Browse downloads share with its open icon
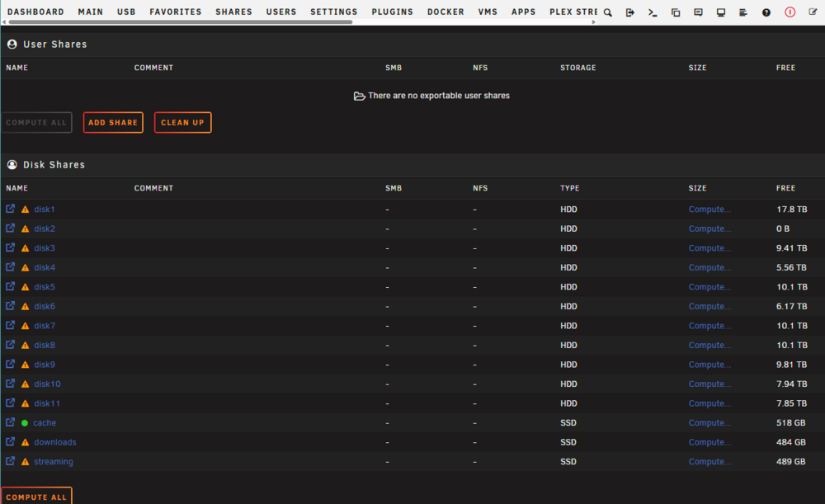Screen dimensions: 825x504 pyautogui.click(x=10, y=442)
